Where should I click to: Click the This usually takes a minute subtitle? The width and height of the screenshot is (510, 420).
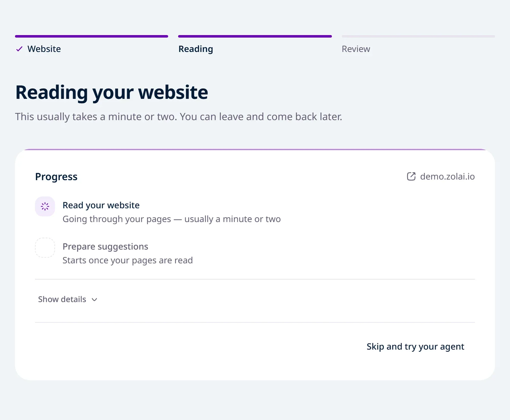tap(178, 117)
